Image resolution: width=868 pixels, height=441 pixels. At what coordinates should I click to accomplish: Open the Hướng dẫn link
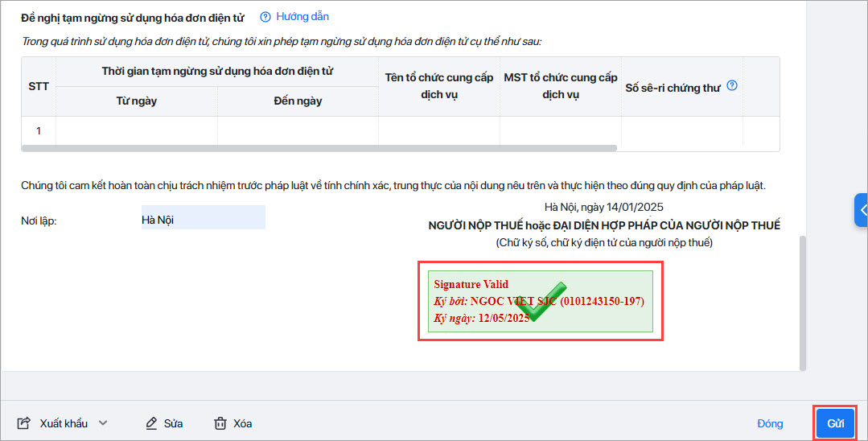click(302, 17)
